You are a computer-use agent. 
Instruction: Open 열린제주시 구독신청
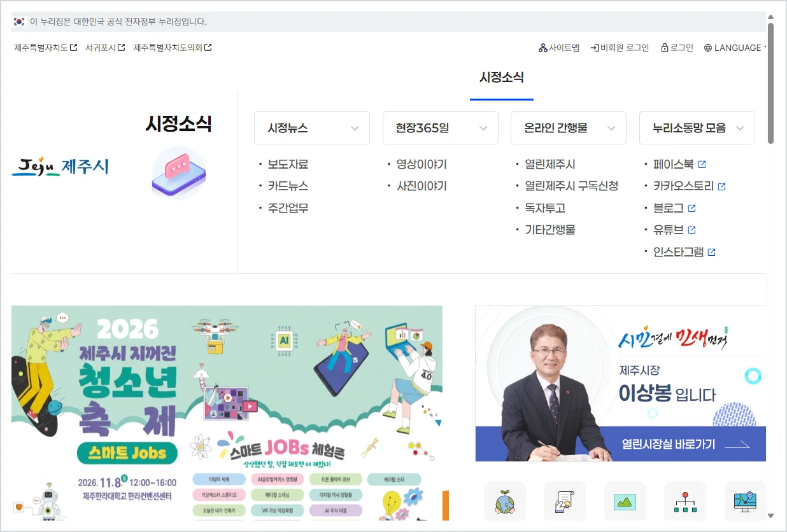click(x=571, y=186)
